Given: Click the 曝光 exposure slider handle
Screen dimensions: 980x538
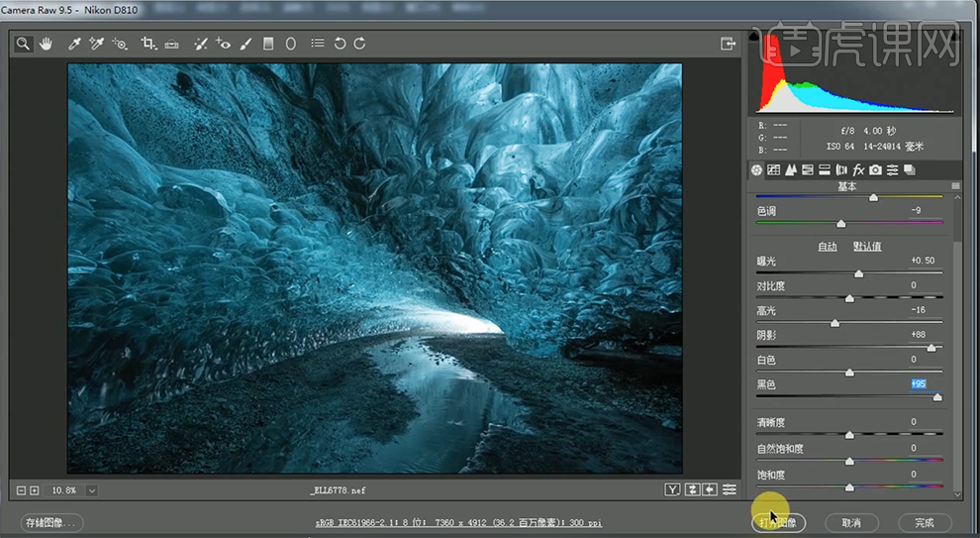Looking at the screenshot, I should pyautogui.click(x=858, y=273).
